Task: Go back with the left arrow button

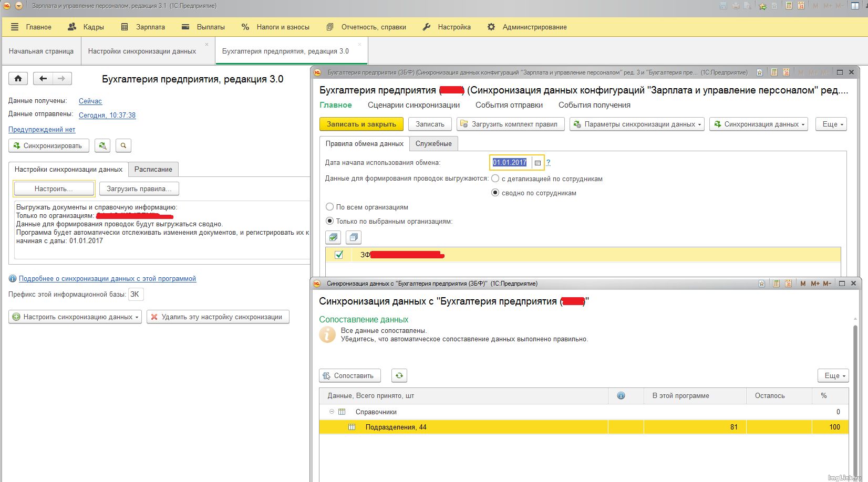Action: pos(43,79)
